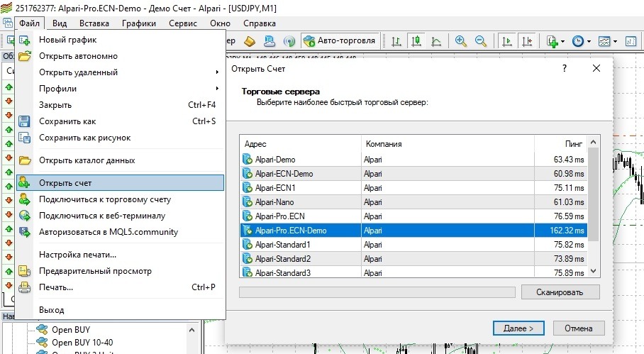Open dropdown arrow beside indicators icon
The height and width of the screenshot is (354, 644).
562,41
